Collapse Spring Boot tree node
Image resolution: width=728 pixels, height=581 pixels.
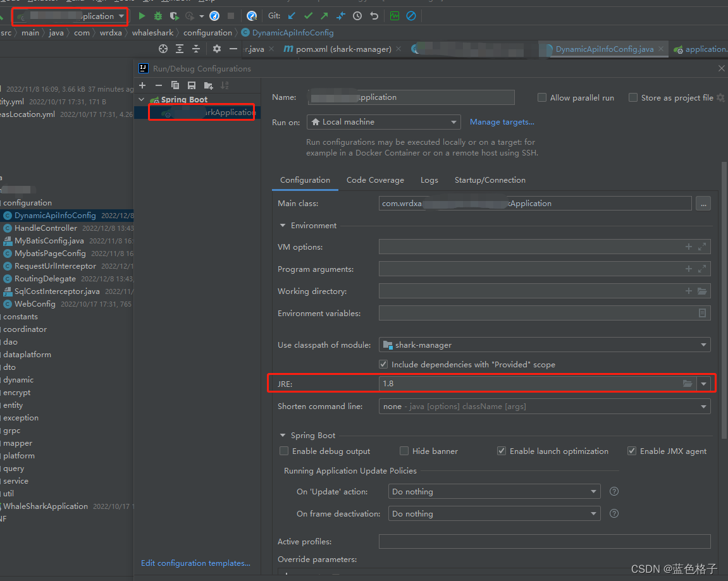[142, 99]
